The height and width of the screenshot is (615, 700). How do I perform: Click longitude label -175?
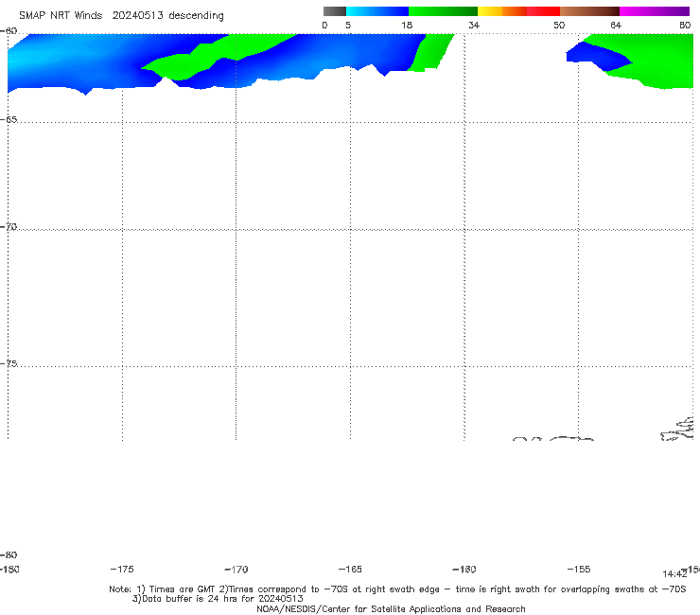pyautogui.click(x=122, y=569)
